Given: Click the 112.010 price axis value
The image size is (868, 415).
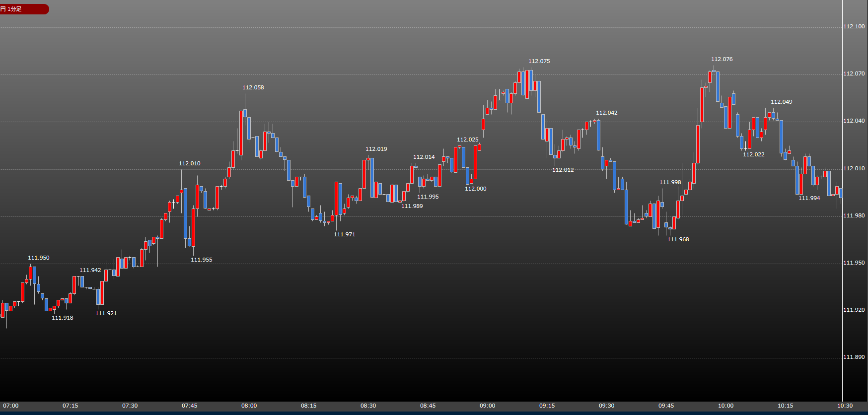Looking at the screenshot, I should [854, 168].
